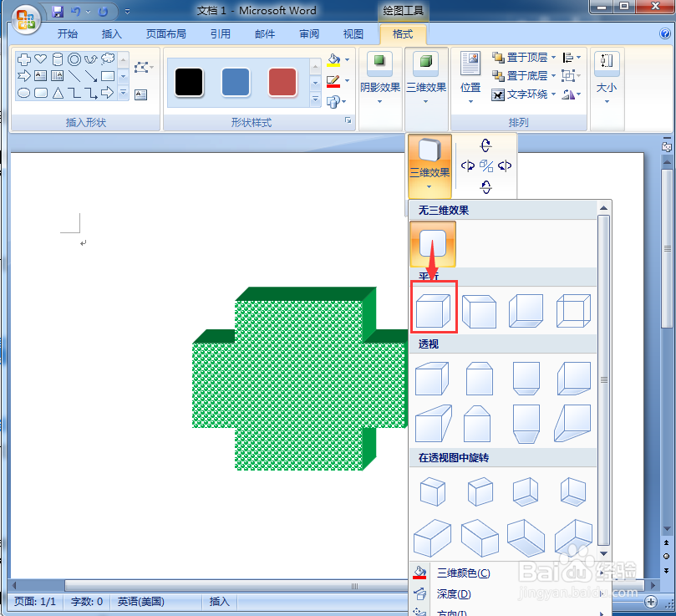Open 阴影效果 shadow effects menu
This screenshot has height=616, width=676.
tap(380, 78)
